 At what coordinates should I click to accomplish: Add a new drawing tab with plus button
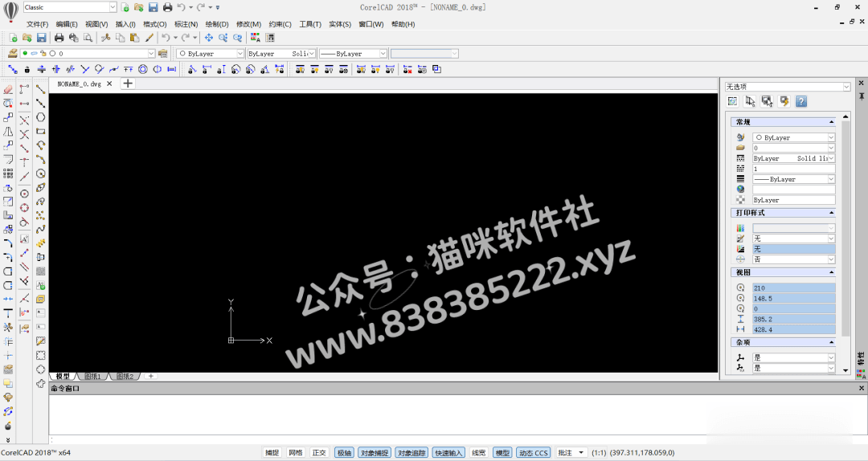[128, 84]
